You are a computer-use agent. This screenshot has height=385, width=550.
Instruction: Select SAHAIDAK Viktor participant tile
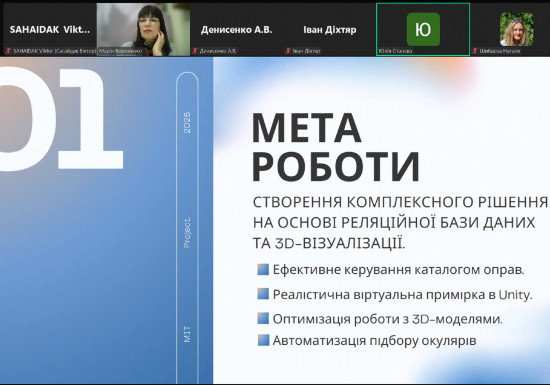49,29
